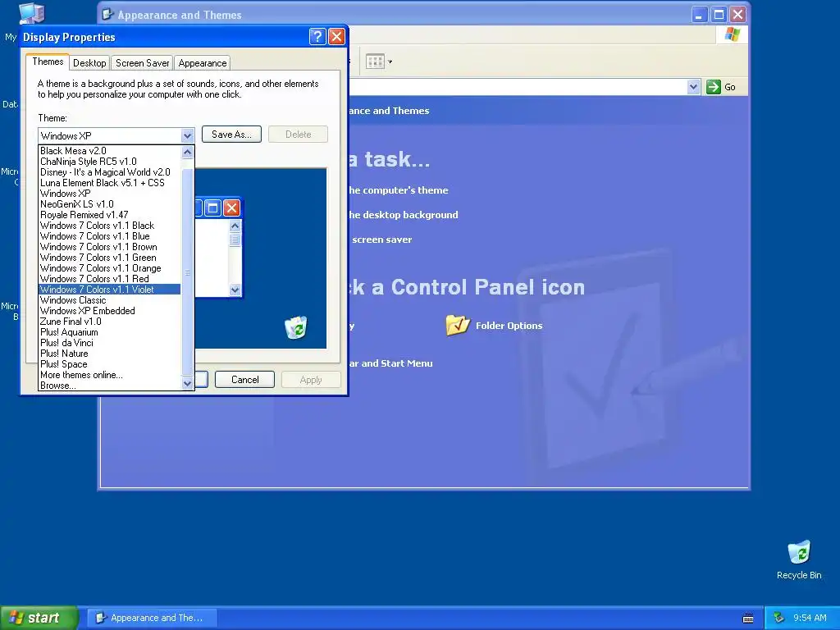This screenshot has width=840, height=630.
Task: Switch to the Appearance tab
Action: 203,62
